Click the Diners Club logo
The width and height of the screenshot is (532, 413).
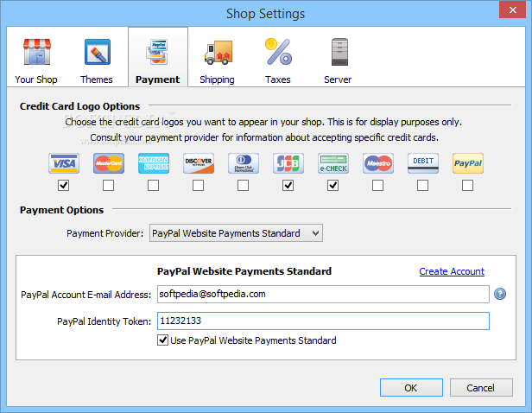pos(244,163)
